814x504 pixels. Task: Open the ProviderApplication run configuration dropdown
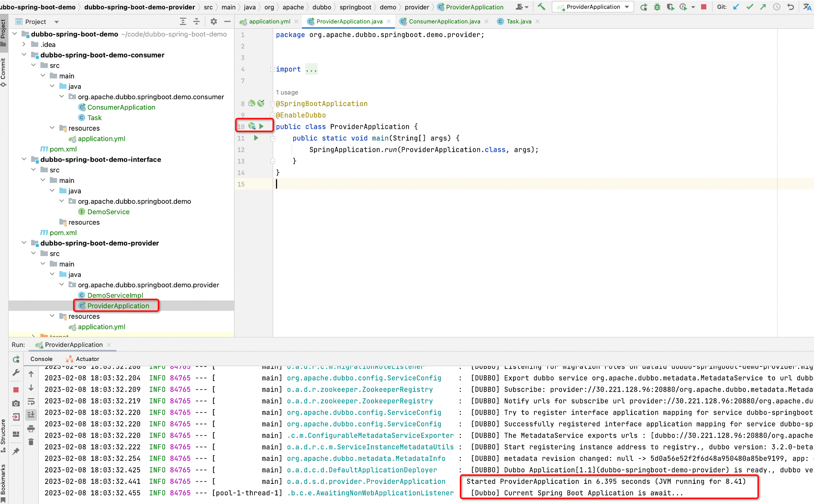593,7
